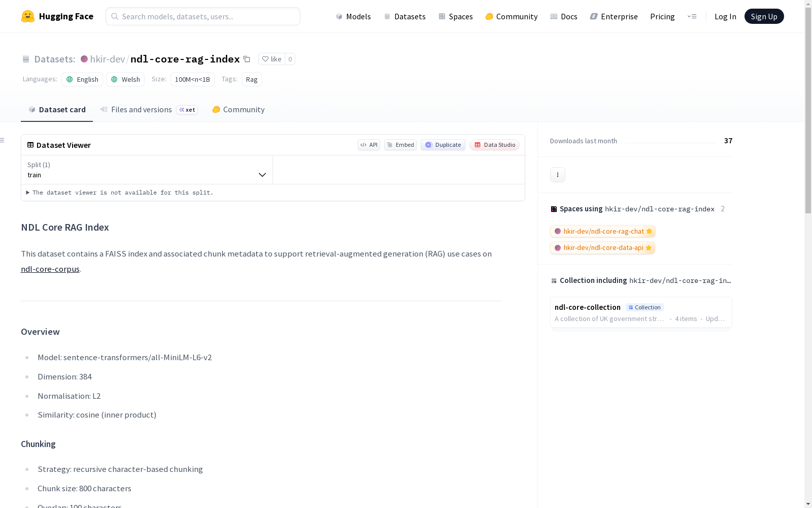
Task: Click the 'Similarity: cosine (inner product)' item
Action: [97, 415]
